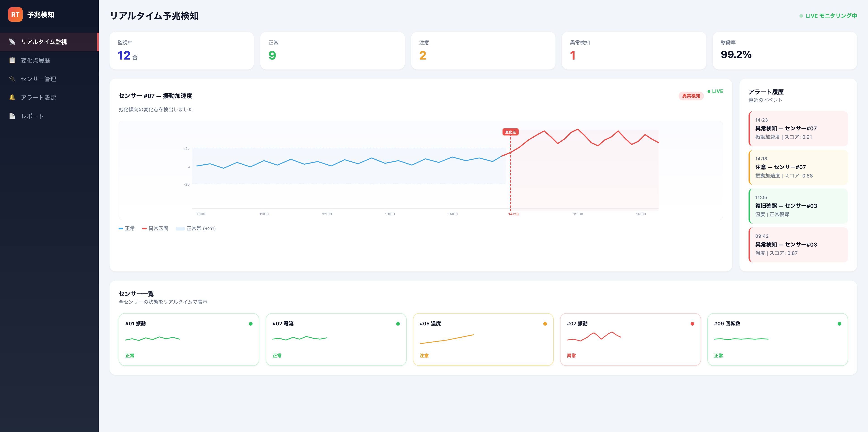The image size is (868, 432).
Task: Click red status dot on #07 振動 card
Action: 692,324
